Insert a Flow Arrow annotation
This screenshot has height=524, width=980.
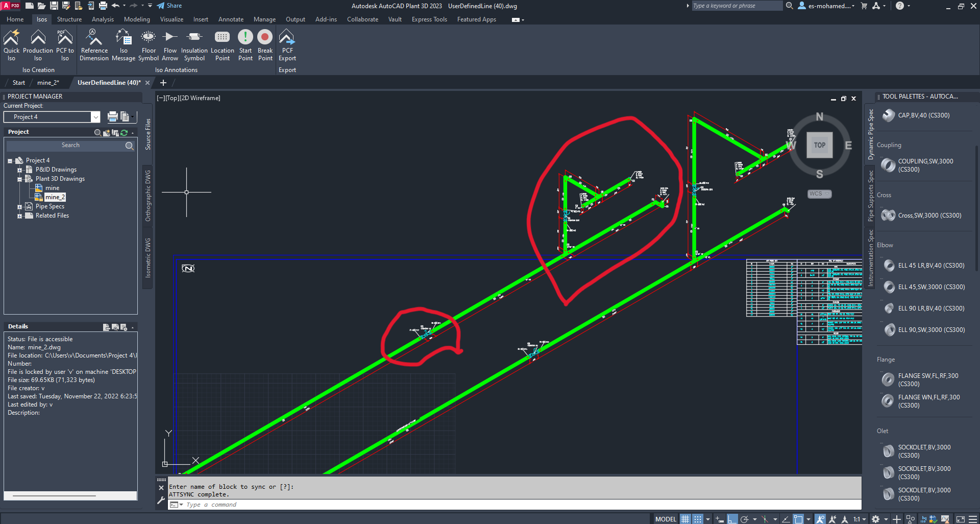170,44
